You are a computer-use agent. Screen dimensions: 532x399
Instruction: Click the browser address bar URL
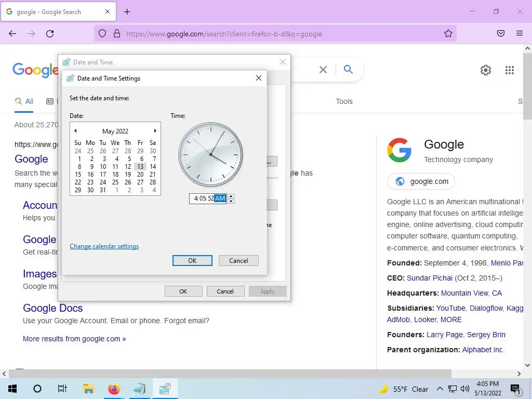[x=224, y=34]
